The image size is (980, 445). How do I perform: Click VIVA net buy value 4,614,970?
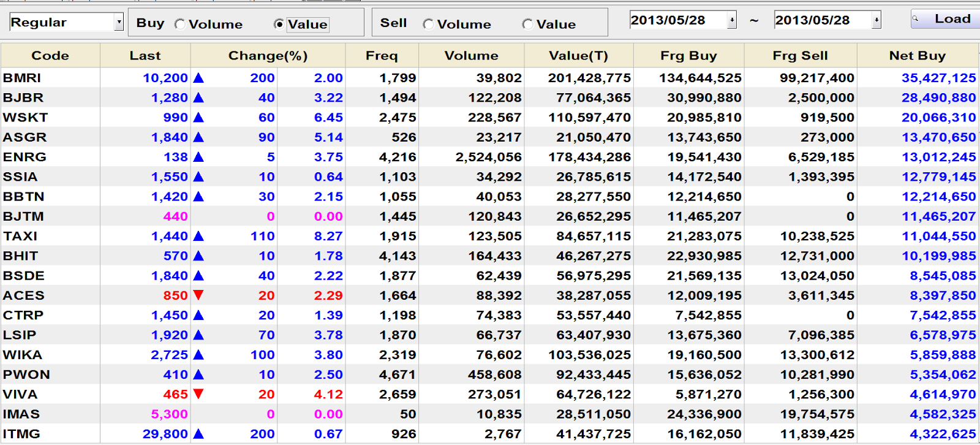pyautogui.click(x=943, y=394)
